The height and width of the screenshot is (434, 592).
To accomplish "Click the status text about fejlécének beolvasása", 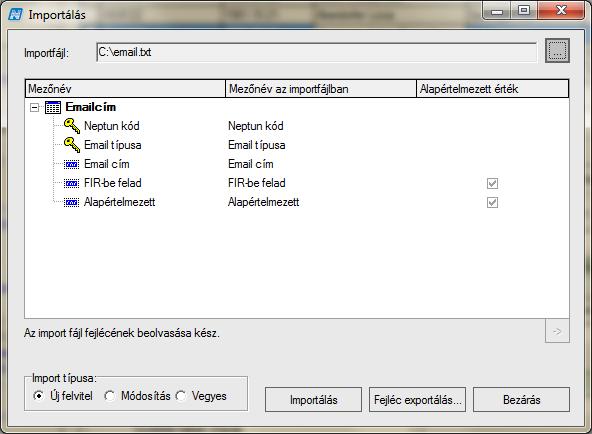I will coord(122,333).
